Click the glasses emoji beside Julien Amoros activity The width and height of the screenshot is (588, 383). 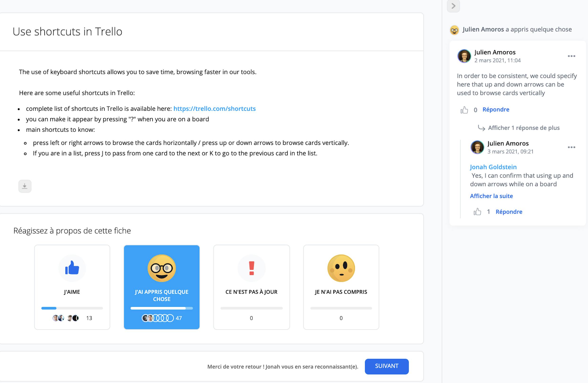pos(454,30)
